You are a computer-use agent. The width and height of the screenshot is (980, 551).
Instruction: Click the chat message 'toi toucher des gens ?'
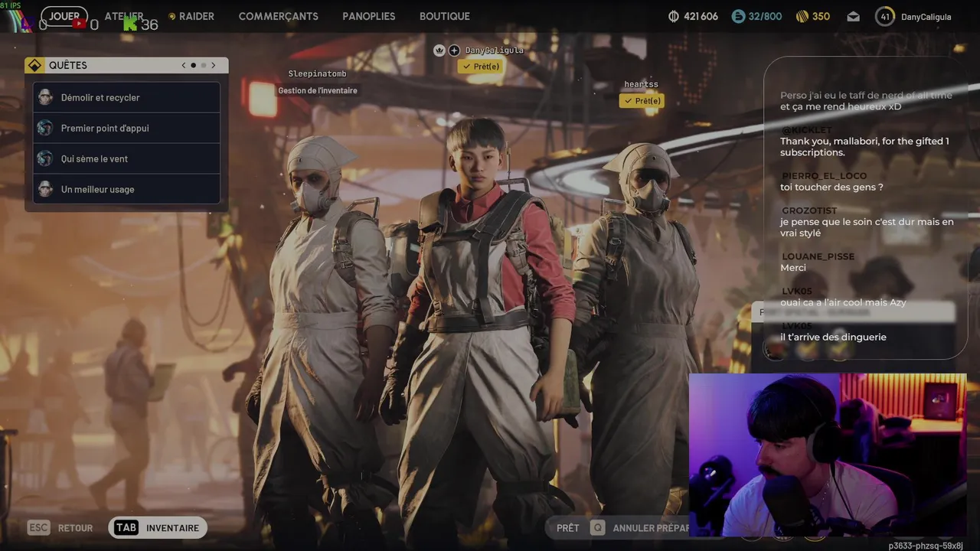tap(831, 187)
